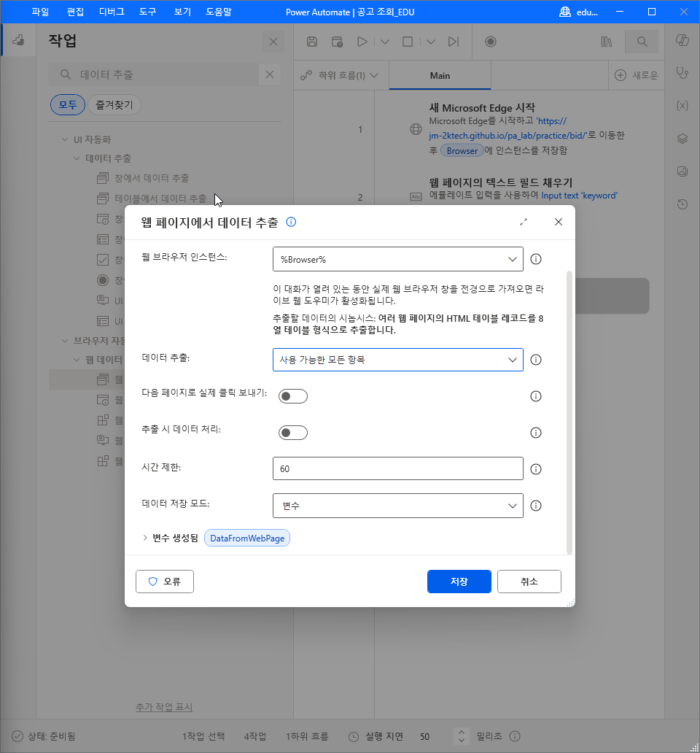Expand the dialog with the expand arrows icon
Screen dimensions: 700x753
tap(524, 222)
